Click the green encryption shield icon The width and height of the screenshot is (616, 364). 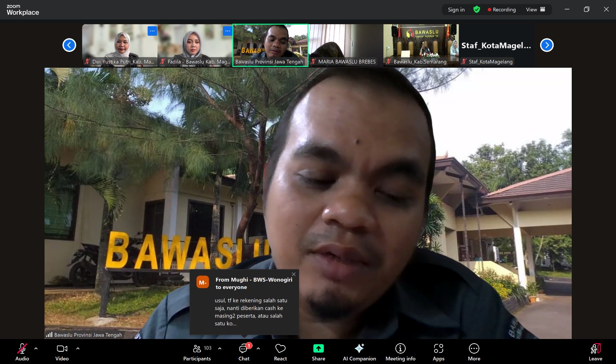(x=477, y=10)
